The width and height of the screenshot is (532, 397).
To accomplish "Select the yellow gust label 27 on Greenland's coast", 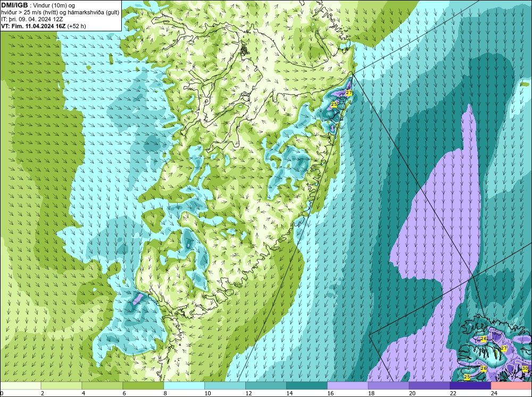I will [x=349, y=92].
